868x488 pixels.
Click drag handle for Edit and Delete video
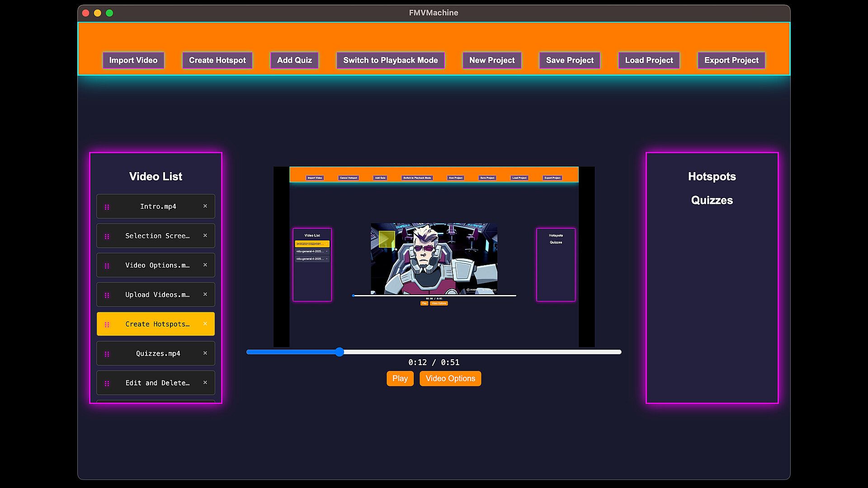(107, 384)
